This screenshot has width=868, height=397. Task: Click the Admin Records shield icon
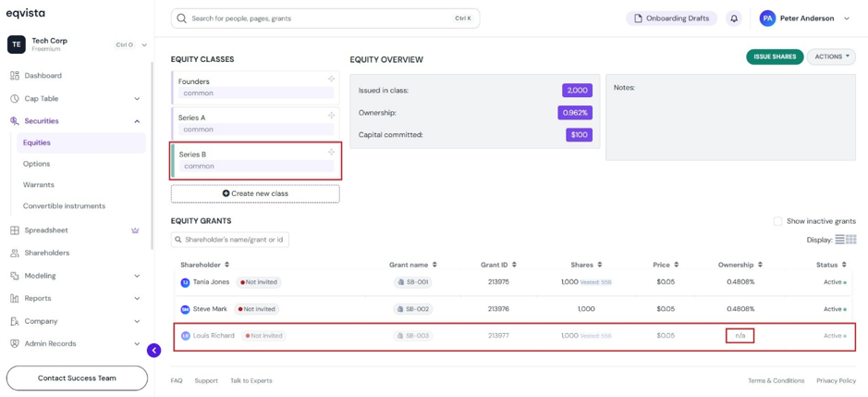pyautogui.click(x=15, y=343)
